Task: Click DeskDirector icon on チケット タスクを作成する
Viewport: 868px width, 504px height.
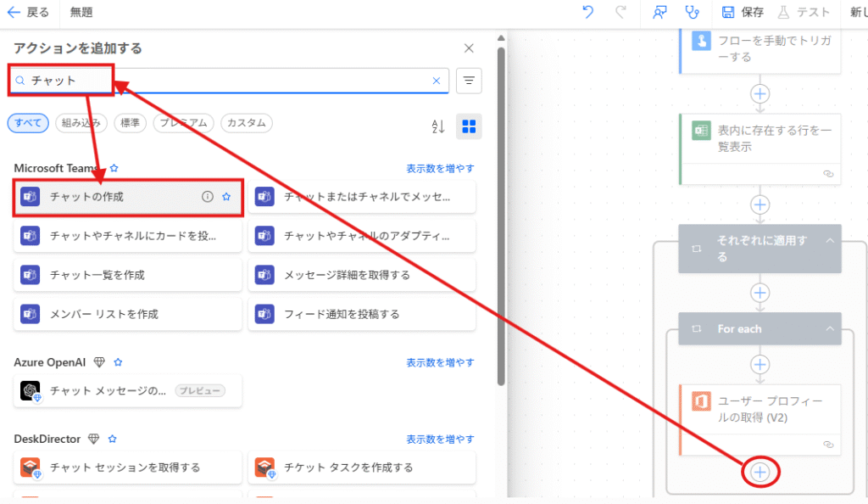Action: pyautogui.click(x=264, y=468)
